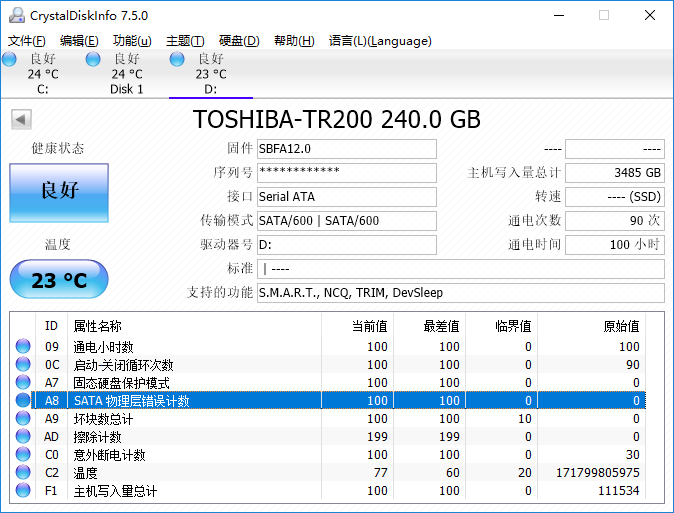Click the power on count 90 次 field
This screenshot has width=674, height=513.
[x=615, y=221]
